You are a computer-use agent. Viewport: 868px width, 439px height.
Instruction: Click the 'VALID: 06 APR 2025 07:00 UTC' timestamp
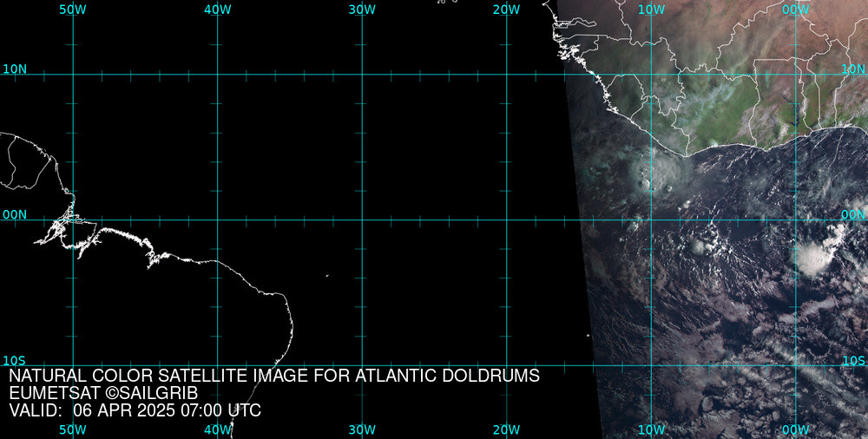135,410
